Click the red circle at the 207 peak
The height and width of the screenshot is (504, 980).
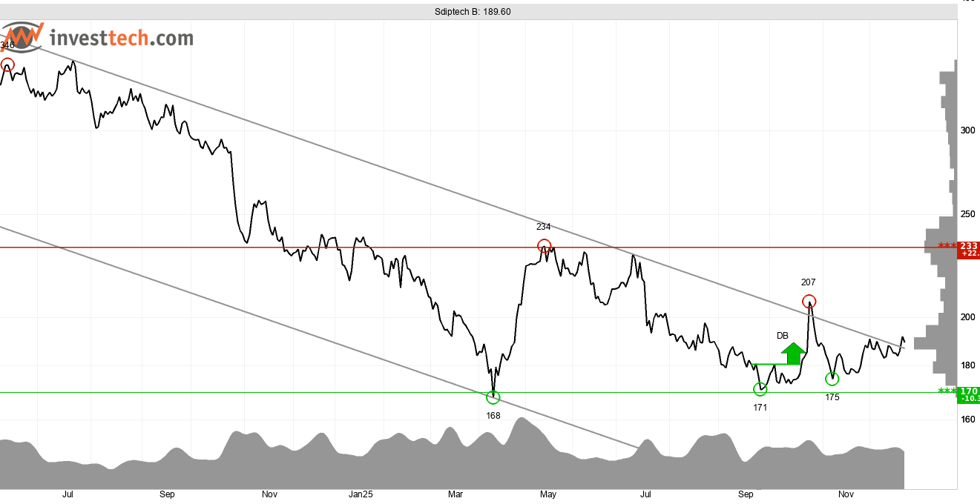click(x=809, y=301)
